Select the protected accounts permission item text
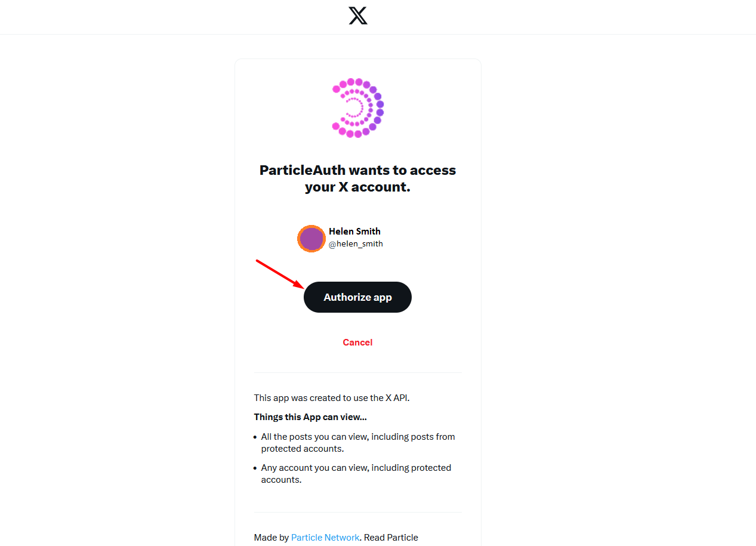 tap(356, 474)
